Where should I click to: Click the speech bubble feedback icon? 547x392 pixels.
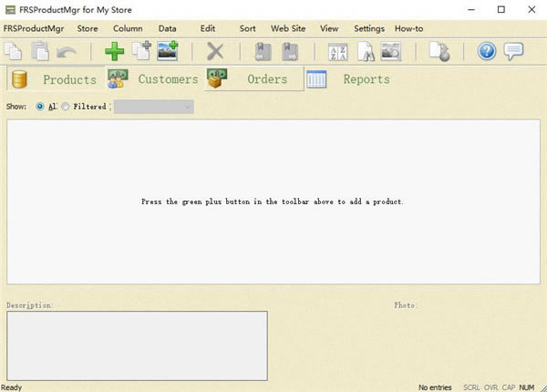[x=513, y=52]
